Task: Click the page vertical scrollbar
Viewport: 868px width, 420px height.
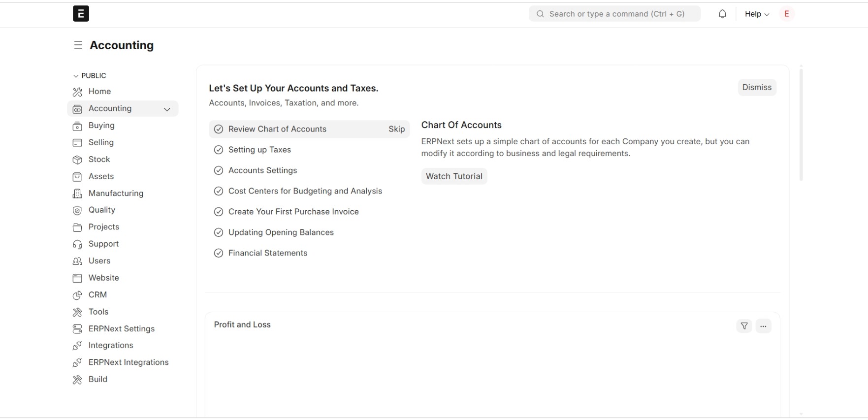Action: pyautogui.click(x=801, y=124)
